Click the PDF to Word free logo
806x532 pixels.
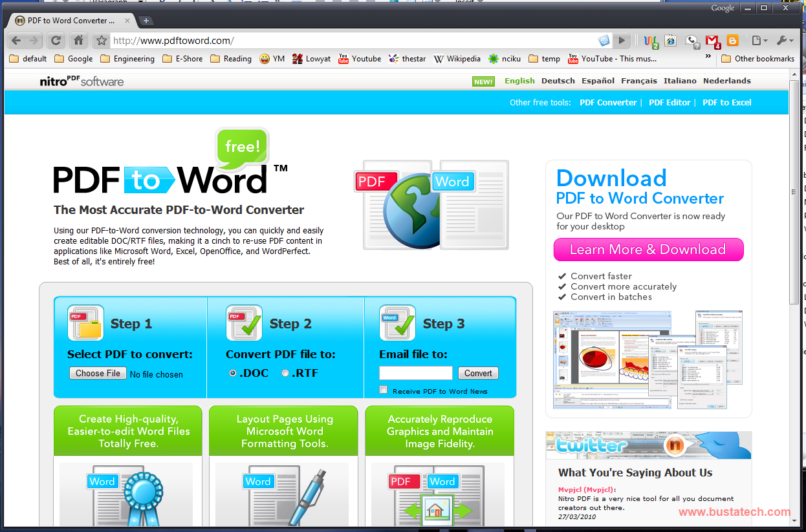click(170, 162)
